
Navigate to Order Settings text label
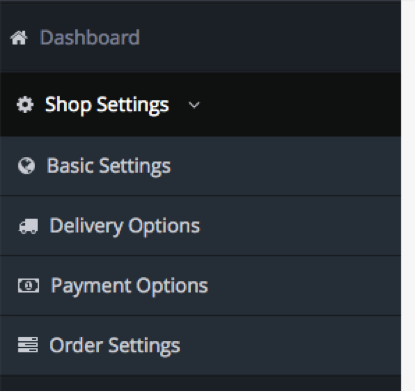tap(115, 346)
